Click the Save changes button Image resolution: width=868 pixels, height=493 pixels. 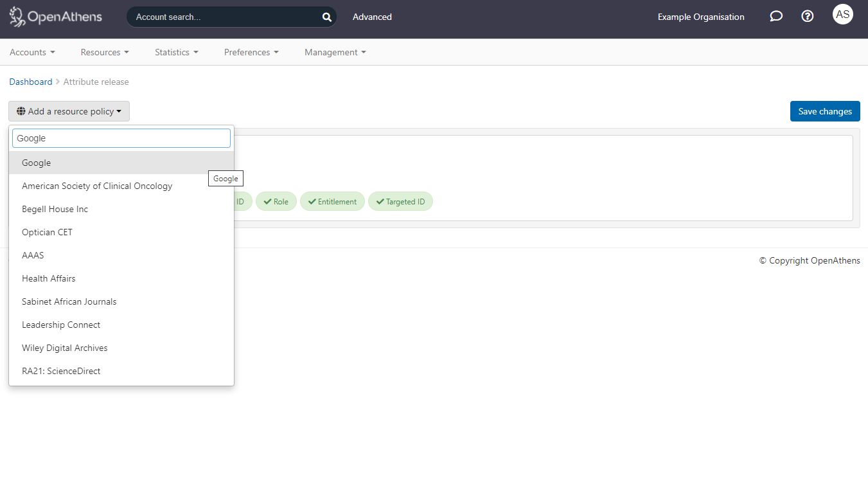(825, 111)
